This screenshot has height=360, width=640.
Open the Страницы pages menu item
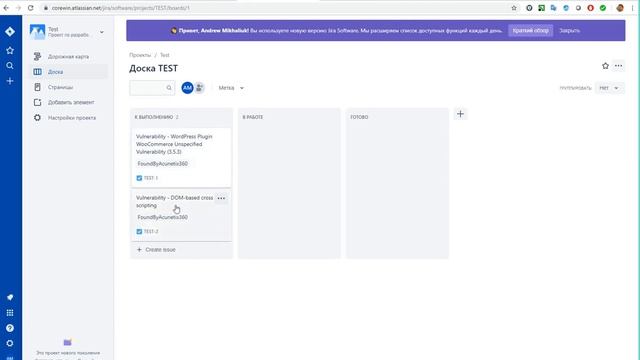click(69, 87)
